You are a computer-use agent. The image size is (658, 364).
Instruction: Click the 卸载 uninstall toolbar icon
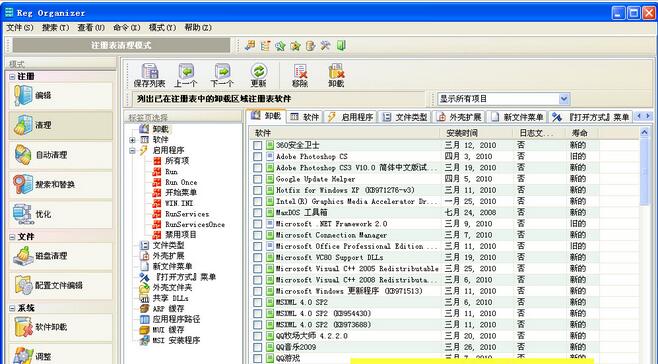coord(336,75)
